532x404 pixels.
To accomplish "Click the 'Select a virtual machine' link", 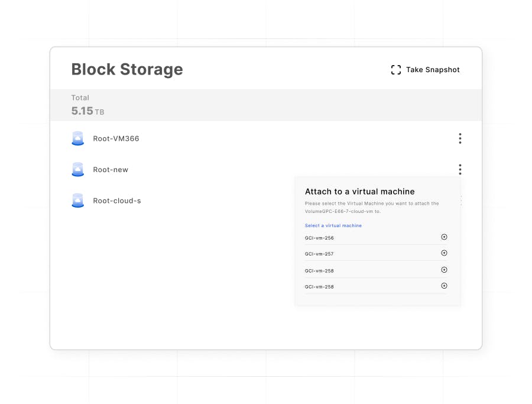I will (333, 225).
